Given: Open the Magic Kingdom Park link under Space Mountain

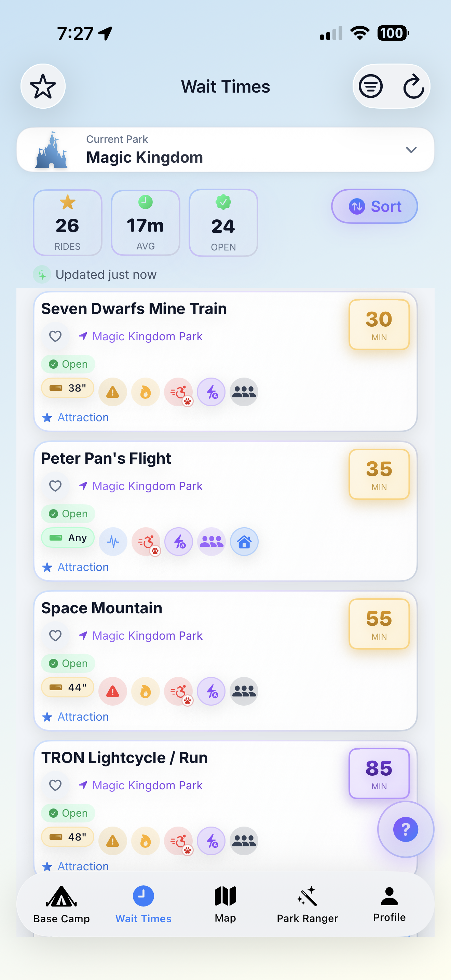Looking at the screenshot, I should pyautogui.click(x=148, y=635).
